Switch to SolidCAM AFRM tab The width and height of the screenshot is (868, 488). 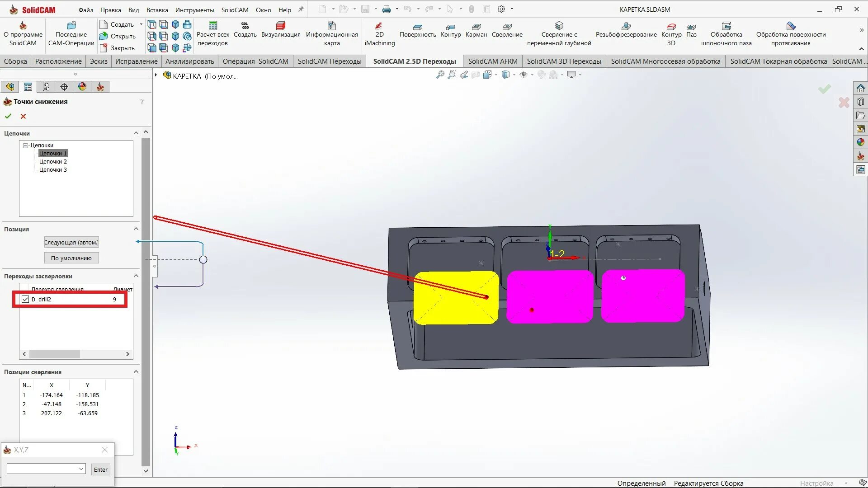pyautogui.click(x=493, y=61)
